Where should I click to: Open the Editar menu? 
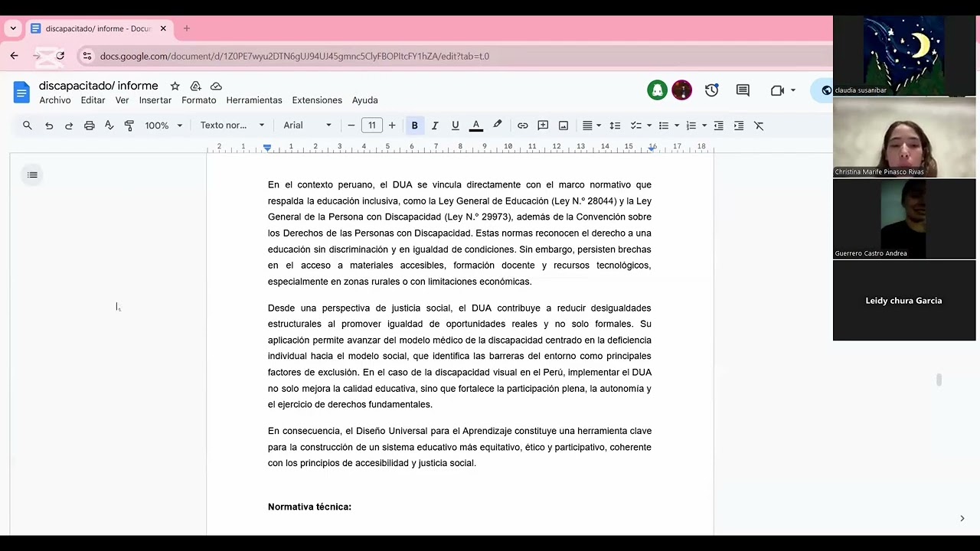point(93,100)
